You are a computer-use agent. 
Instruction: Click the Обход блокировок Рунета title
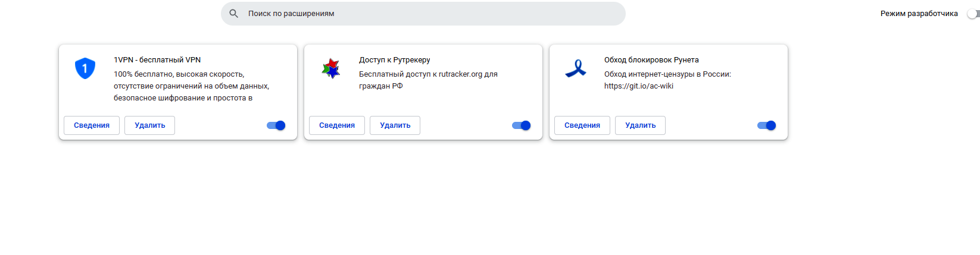click(651, 60)
